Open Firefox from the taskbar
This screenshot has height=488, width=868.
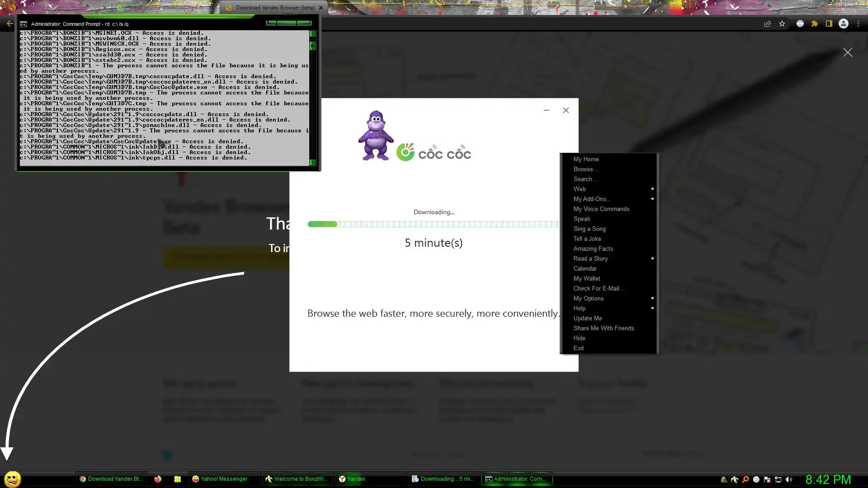(158, 479)
